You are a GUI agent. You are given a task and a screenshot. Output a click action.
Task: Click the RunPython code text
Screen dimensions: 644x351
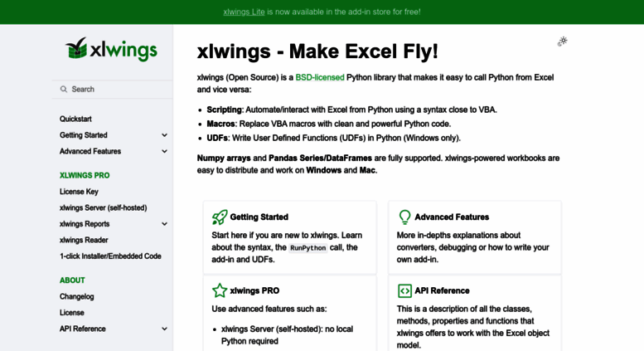click(x=308, y=248)
